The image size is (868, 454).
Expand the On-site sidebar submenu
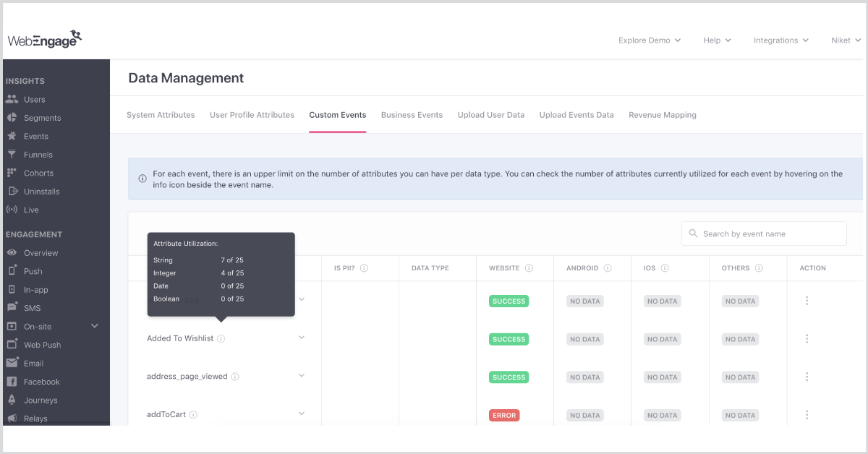pyautogui.click(x=94, y=326)
